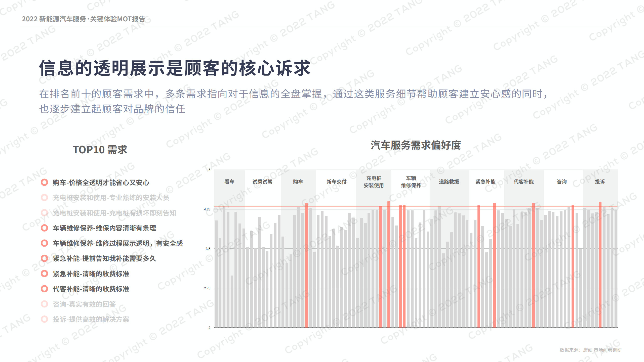The image size is (644, 362).
Task: Click the chart title 汽车服务需求偏好度
Action: [416, 145]
